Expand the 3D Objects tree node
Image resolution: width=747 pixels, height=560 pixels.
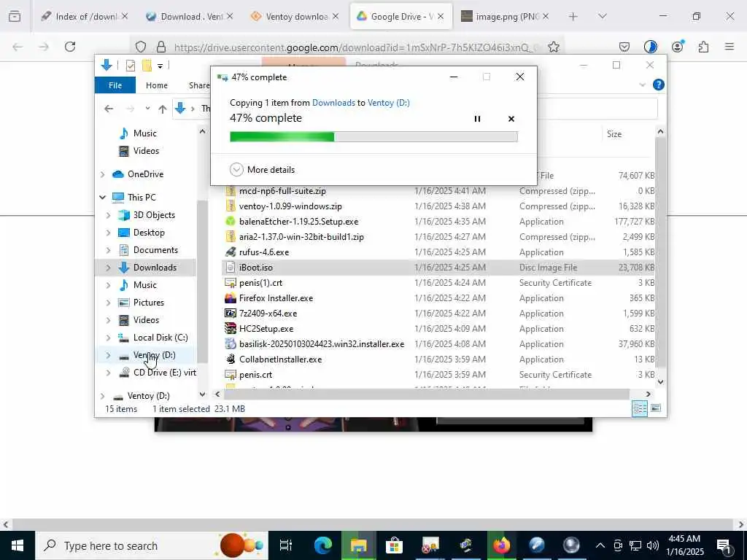click(x=108, y=215)
